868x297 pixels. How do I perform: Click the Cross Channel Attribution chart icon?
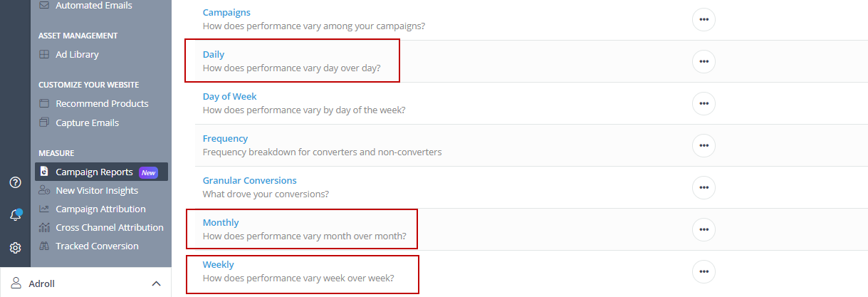coord(44,227)
